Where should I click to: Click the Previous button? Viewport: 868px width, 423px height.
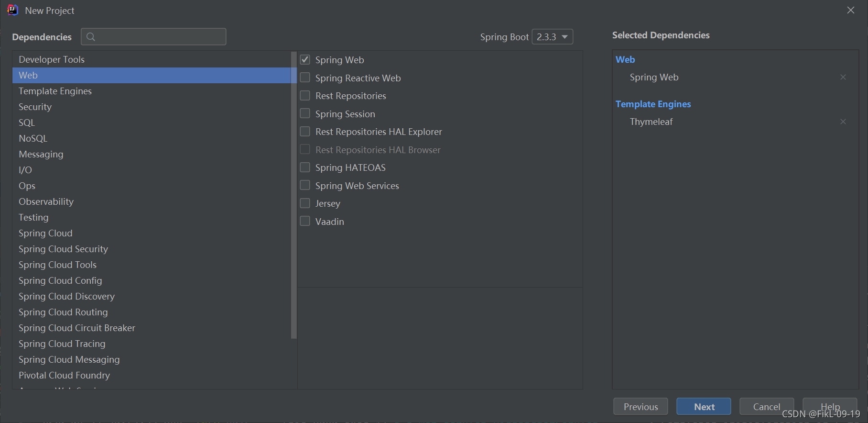point(640,407)
